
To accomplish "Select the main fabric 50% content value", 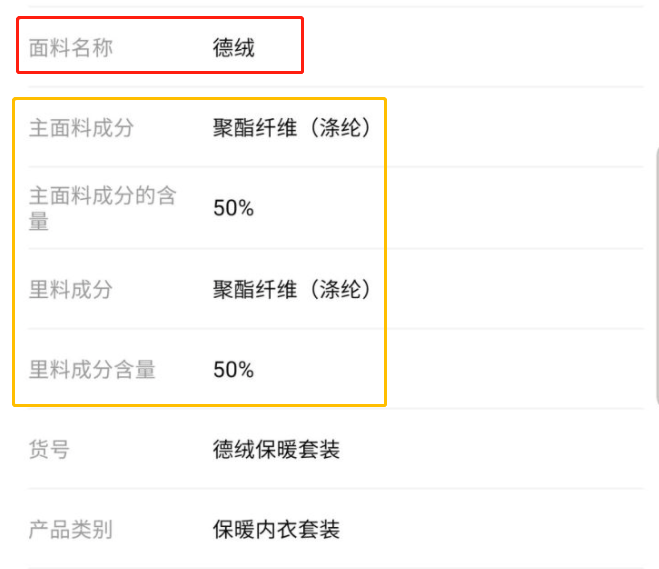I will point(234,208).
